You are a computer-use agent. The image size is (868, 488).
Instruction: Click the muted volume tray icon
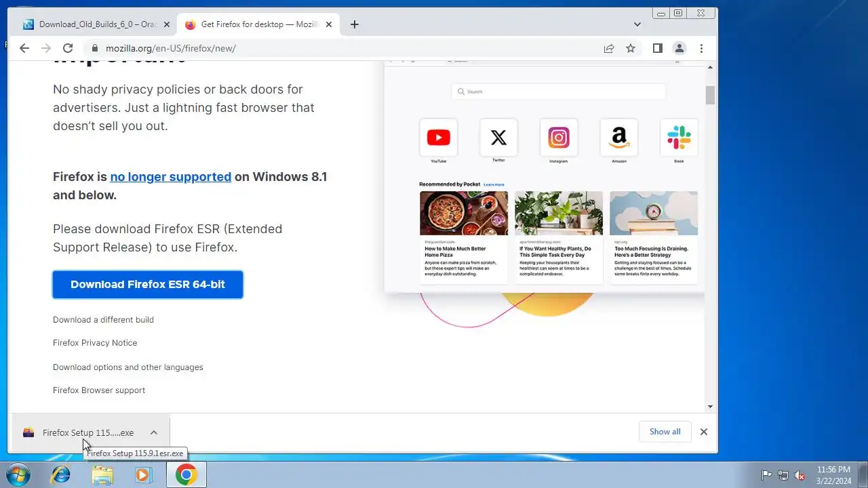[x=800, y=475]
